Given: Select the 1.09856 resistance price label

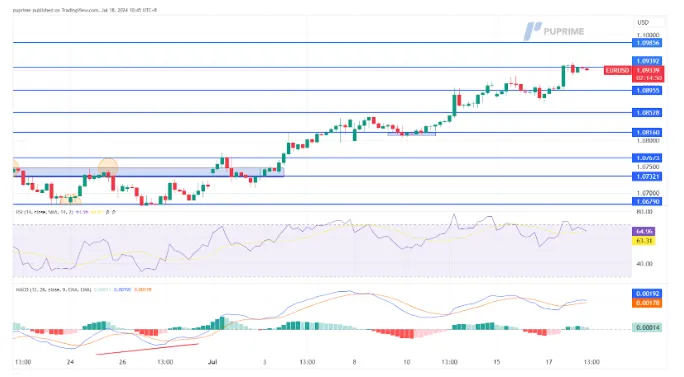Looking at the screenshot, I should click(x=647, y=43).
